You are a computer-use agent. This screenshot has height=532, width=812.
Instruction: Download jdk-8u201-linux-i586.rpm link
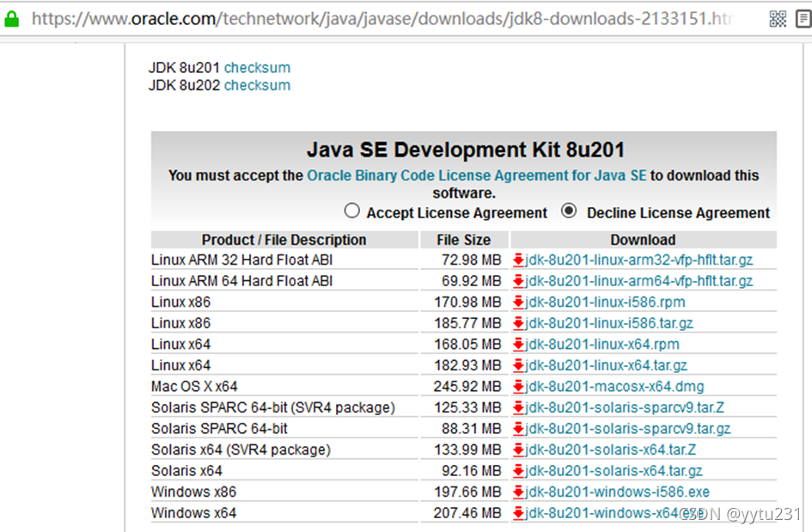click(x=605, y=302)
